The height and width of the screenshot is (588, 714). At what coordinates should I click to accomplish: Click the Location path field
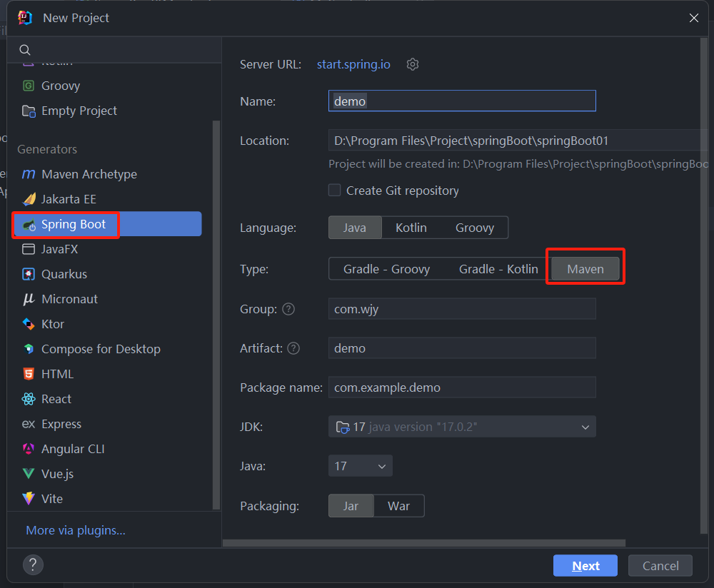click(518, 141)
